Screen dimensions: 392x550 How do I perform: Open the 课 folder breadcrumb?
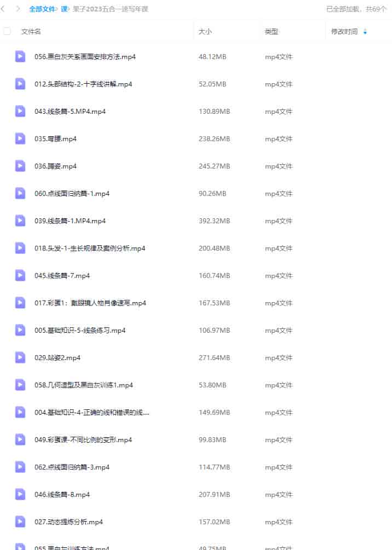coord(64,9)
